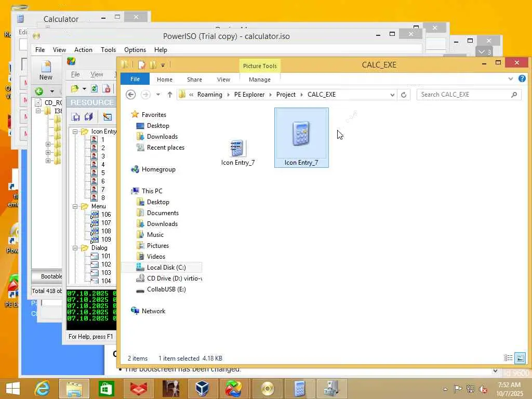532x399 pixels.
Task: Click the Explorer Forward arrow button
Action: [145, 95]
